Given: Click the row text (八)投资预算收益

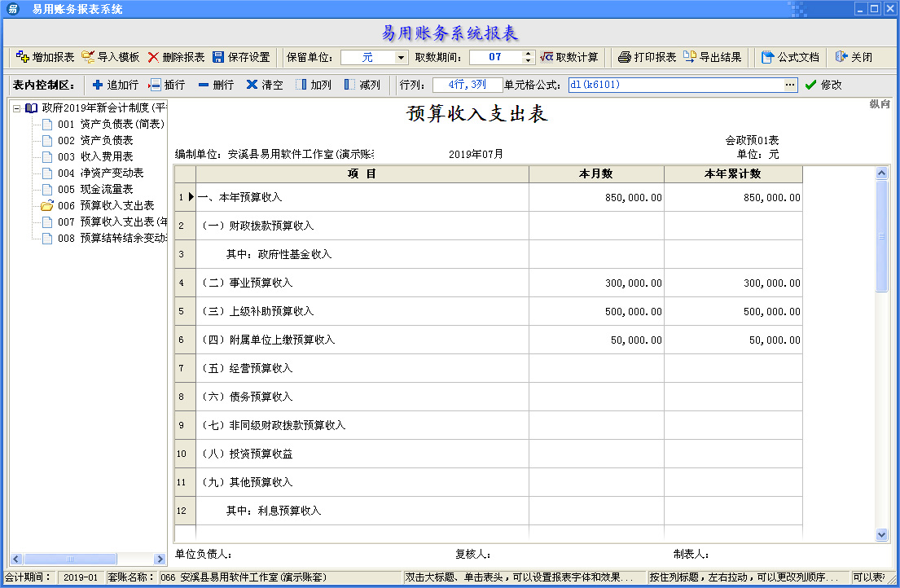Looking at the screenshot, I should [246, 454].
